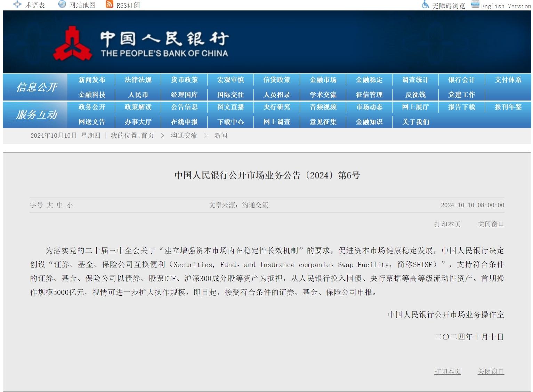Open 人员招录 recruitment page
Screen dimensions: 533x392
(x=277, y=95)
